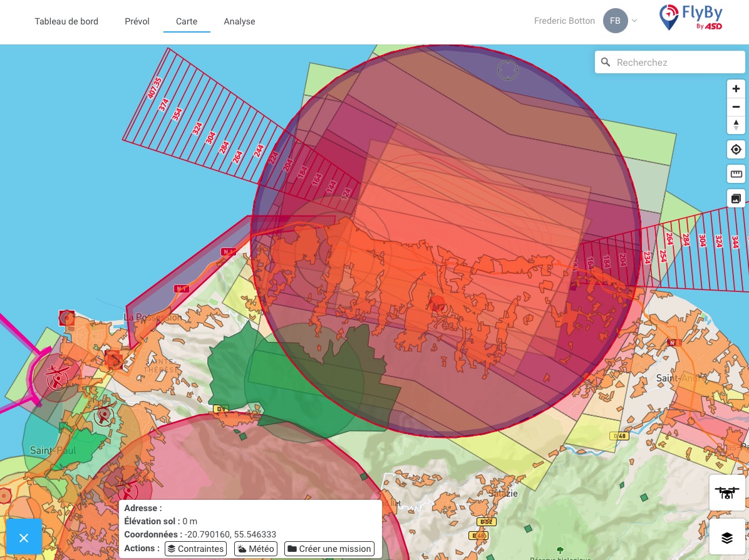This screenshot has width=749, height=560.
Task: Click the search magnifier icon
Action: (x=606, y=62)
